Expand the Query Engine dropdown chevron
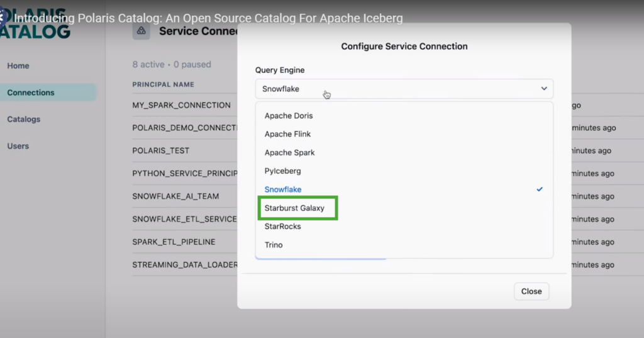The width and height of the screenshot is (644, 338). click(544, 89)
